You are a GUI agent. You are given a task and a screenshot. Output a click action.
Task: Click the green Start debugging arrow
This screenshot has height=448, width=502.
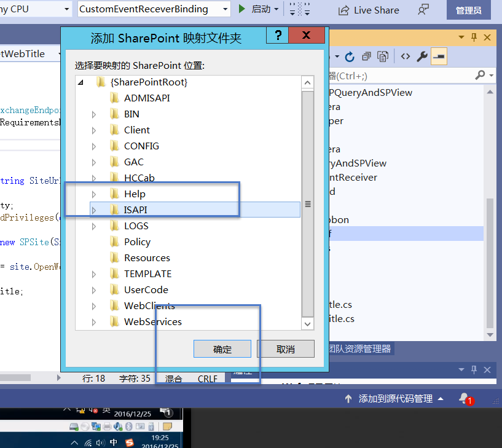click(242, 9)
